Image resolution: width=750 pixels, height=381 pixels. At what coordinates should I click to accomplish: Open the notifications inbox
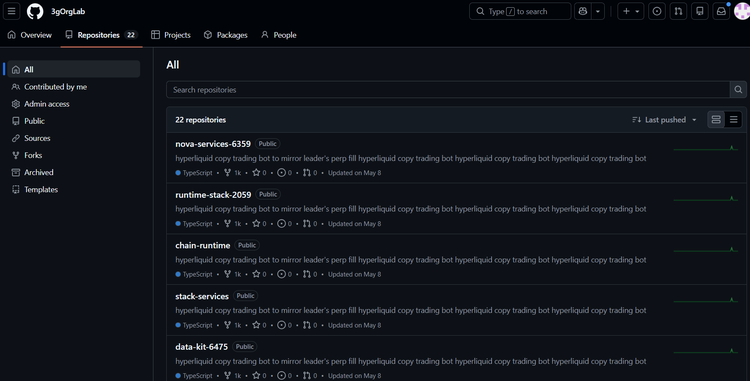tap(721, 11)
